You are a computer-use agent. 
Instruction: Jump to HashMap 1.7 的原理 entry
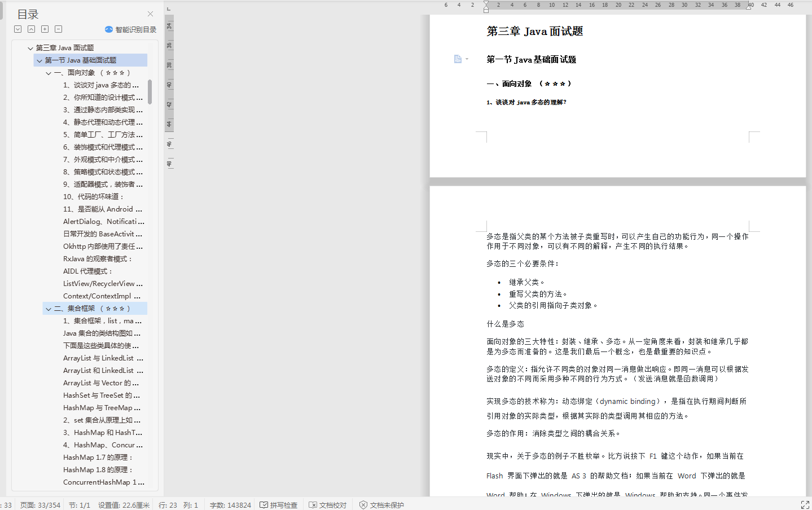(98, 458)
